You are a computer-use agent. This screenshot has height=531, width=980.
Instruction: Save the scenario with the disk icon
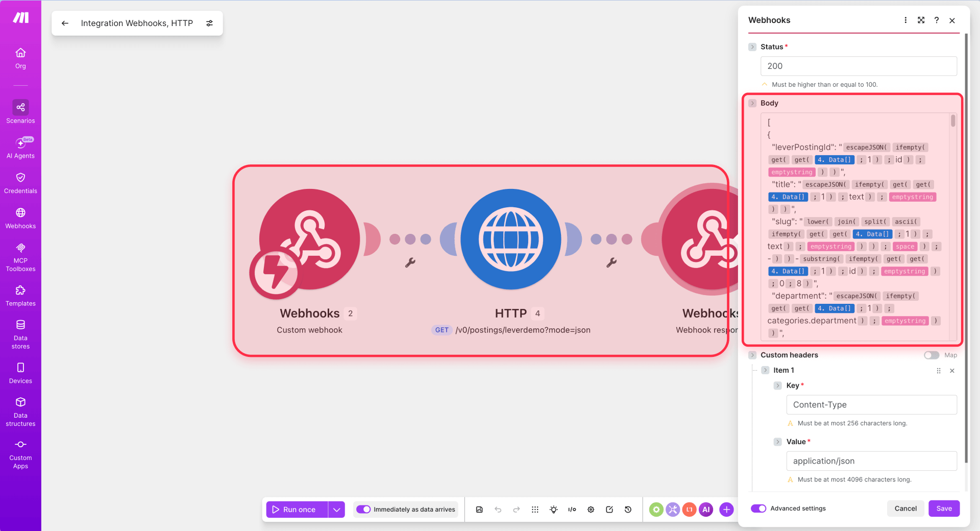click(x=479, y=509)
